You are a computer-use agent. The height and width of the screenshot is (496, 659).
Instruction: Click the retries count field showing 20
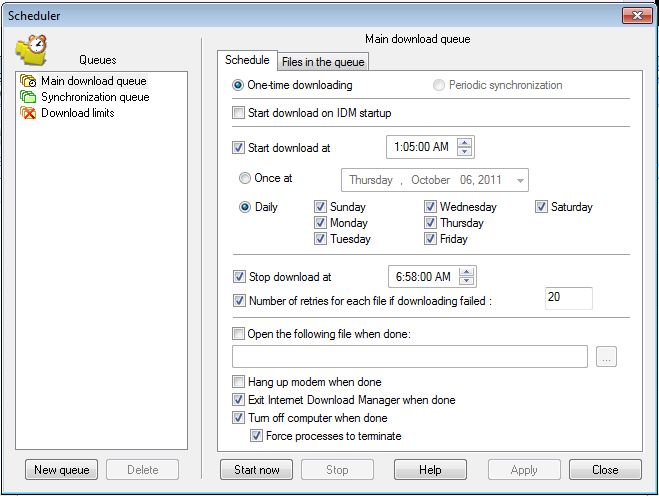569,298
